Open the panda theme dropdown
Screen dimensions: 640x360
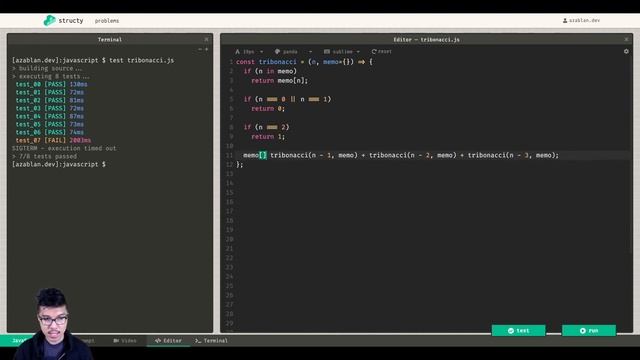(x=293, y=51)
